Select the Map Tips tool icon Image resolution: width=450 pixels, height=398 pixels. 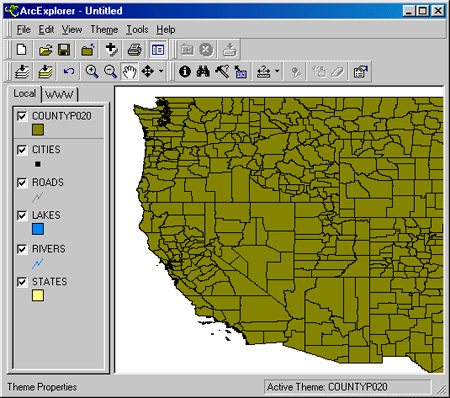(x=240, y=71)
